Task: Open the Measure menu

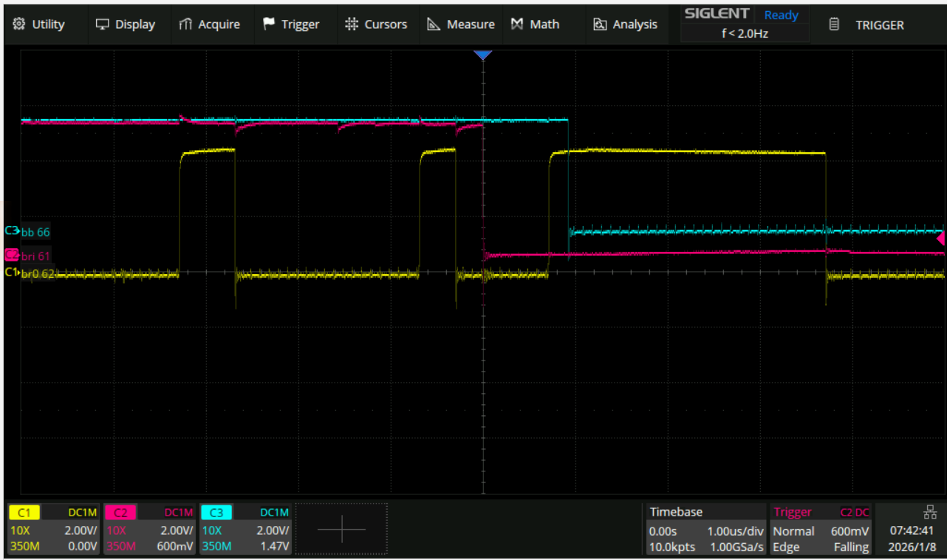Action: point(461,24)
